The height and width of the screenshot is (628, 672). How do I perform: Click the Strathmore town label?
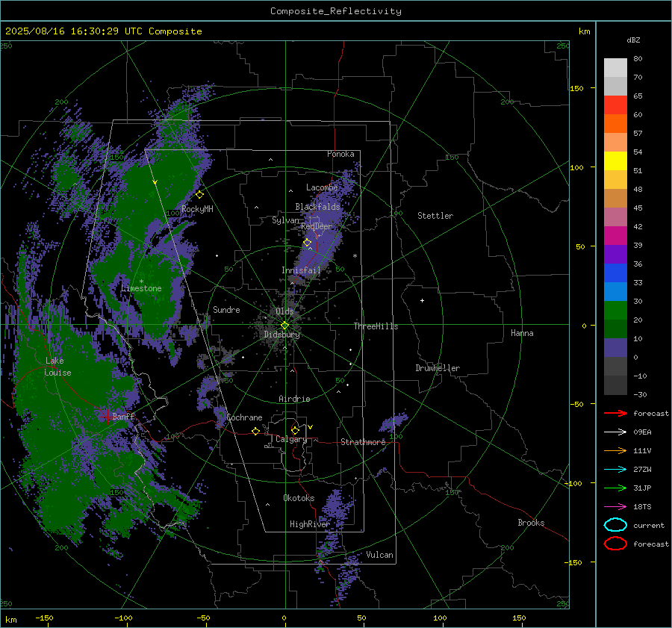363,442
